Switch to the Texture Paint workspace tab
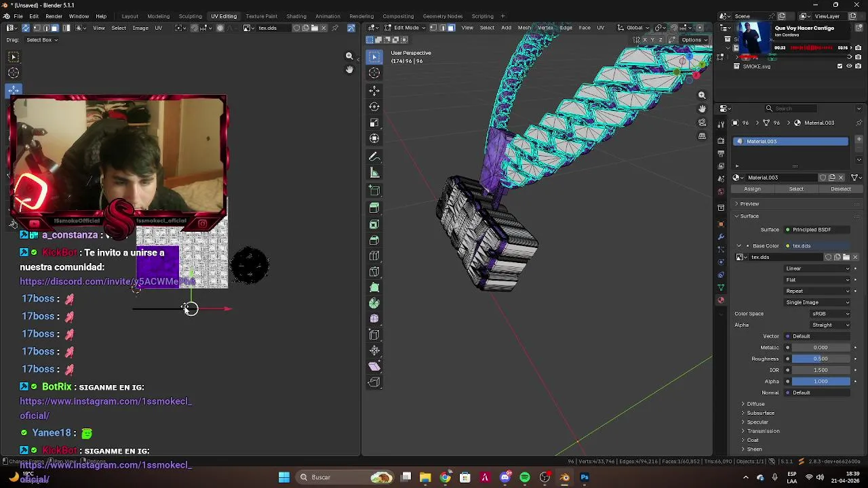Image resolution: width=868 pixels, height=488 pixels. click(x=261, y=16)
